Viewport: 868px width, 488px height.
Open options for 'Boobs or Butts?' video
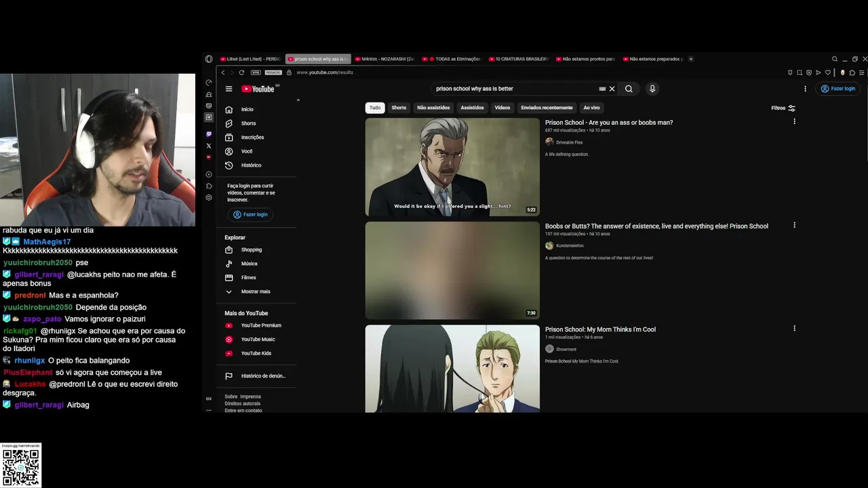pos(794,225)
